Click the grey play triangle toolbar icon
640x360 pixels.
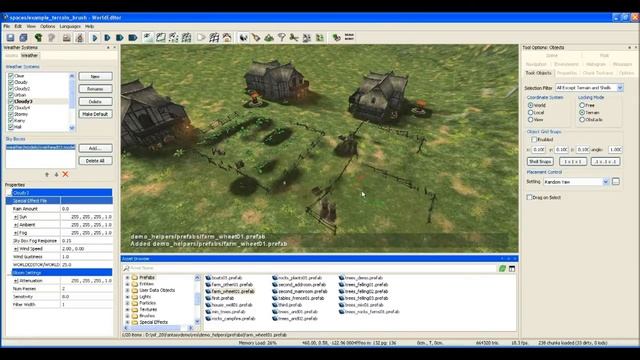[201, 38]
